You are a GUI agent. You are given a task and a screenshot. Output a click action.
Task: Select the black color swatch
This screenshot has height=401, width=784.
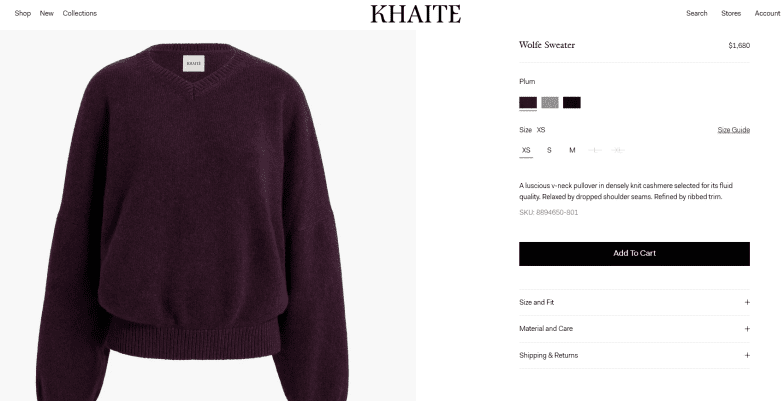pos(572,102)
